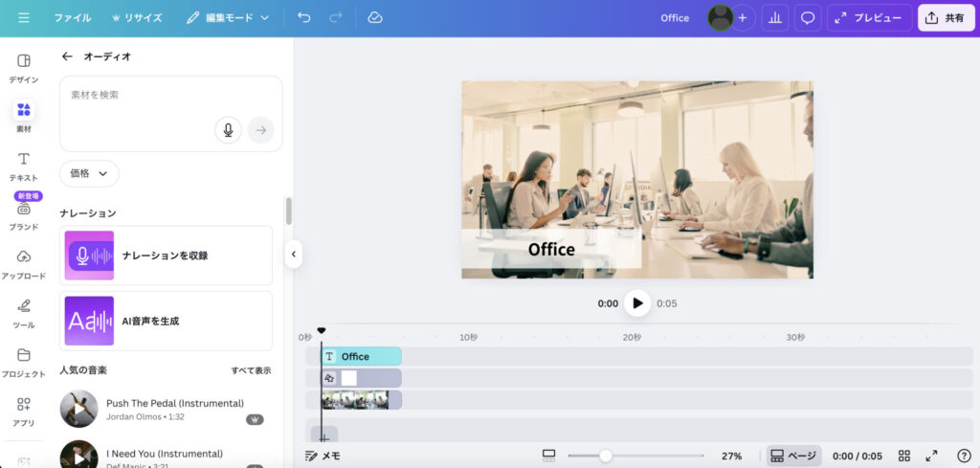Click the undo arrow icon
The image size is (980, 468).
tap(304, 17)
